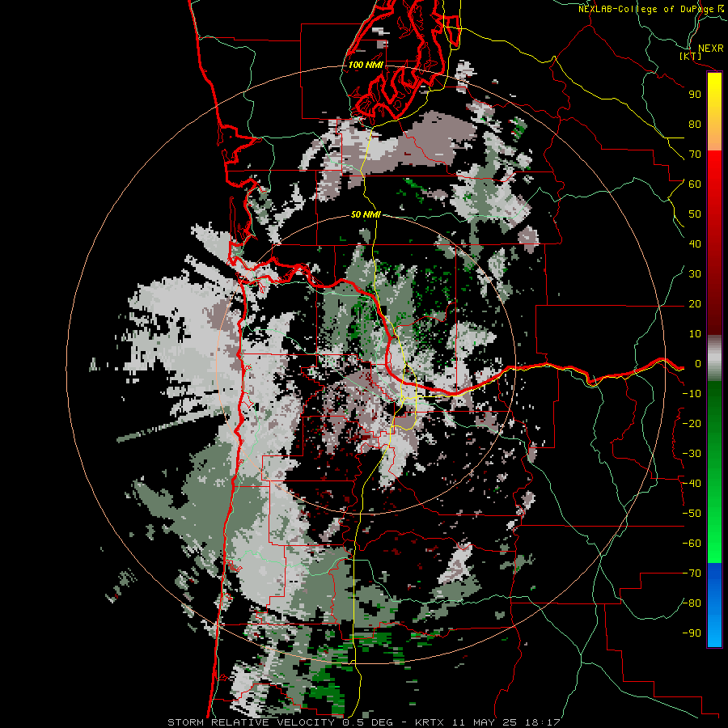Click the positive 30 knot scale label
The image size is (728, 728).
coord(695,274)
